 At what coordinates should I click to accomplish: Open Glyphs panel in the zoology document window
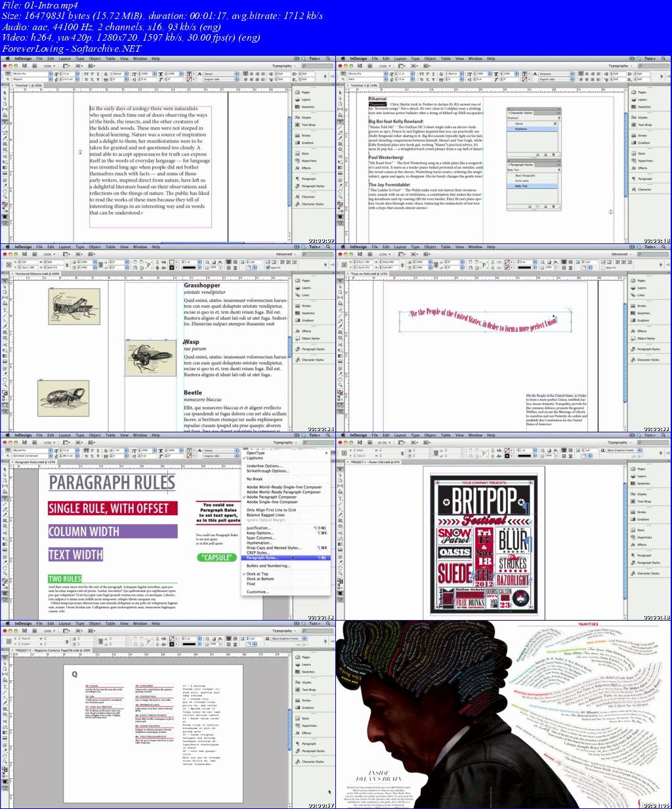(x=306, y=117)
